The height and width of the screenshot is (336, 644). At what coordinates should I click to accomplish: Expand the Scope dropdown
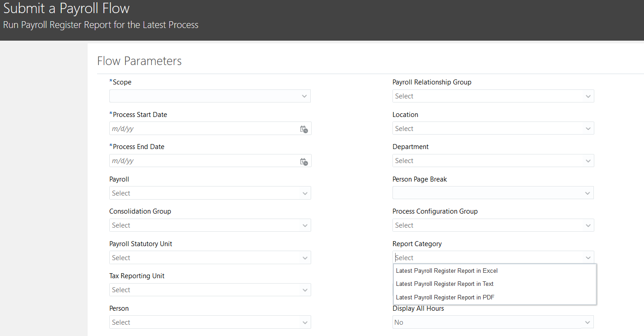tap(304, 96)
